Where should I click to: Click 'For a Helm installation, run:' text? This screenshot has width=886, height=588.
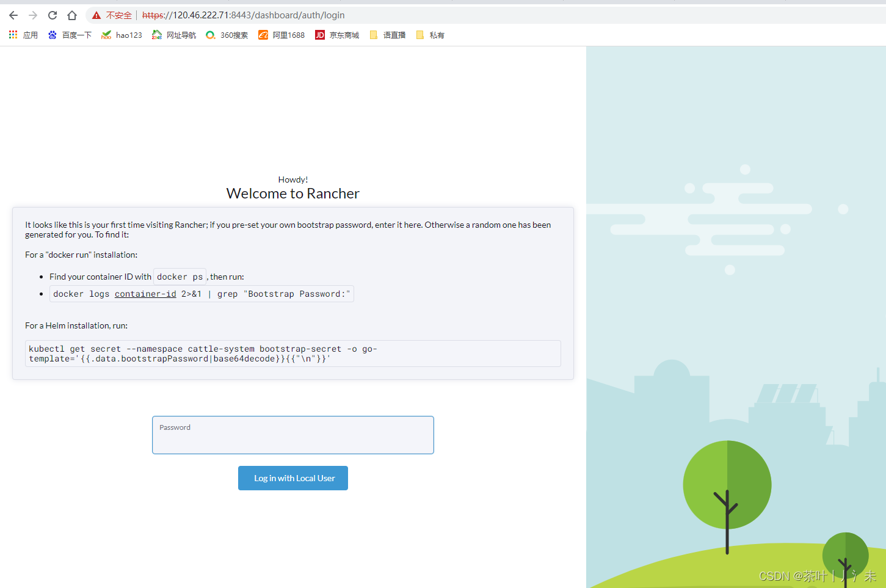click(76, 325)
